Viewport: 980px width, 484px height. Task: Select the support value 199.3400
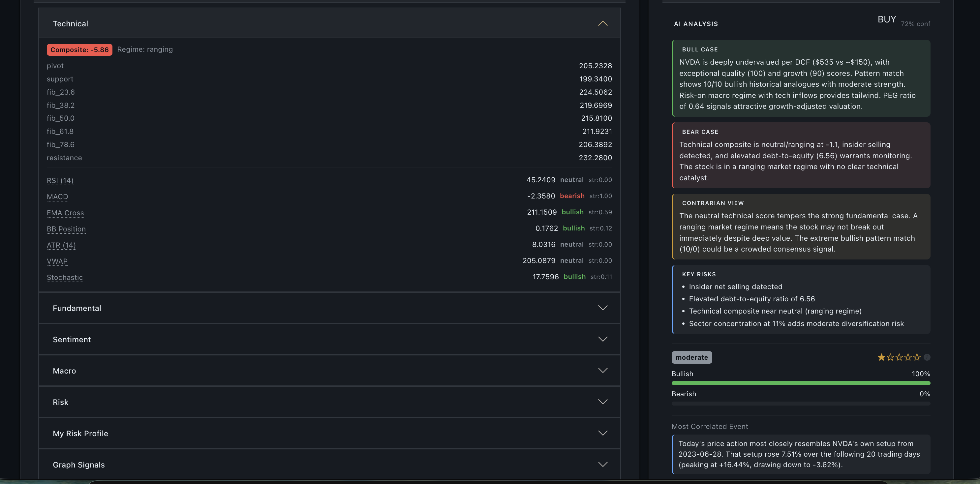596,79
